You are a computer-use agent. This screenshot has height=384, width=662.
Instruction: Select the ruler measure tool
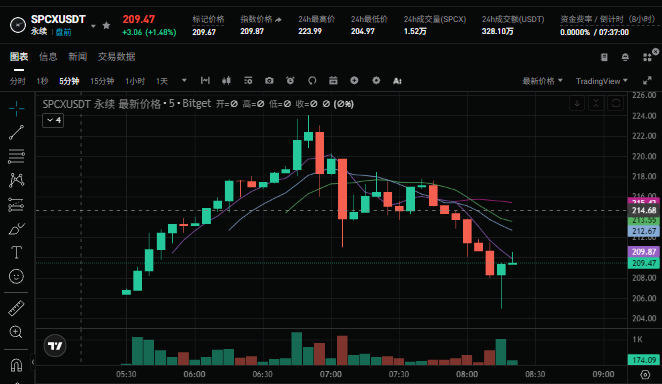(x=16, y=308)
